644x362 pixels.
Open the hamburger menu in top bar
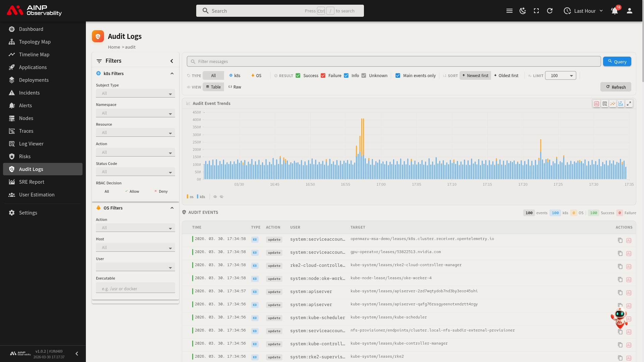[509, 11]
